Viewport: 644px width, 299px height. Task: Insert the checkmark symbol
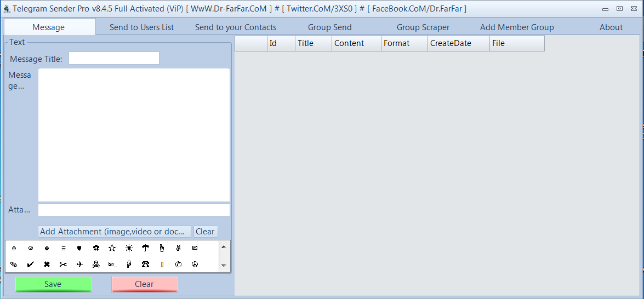tap(30, 264)
